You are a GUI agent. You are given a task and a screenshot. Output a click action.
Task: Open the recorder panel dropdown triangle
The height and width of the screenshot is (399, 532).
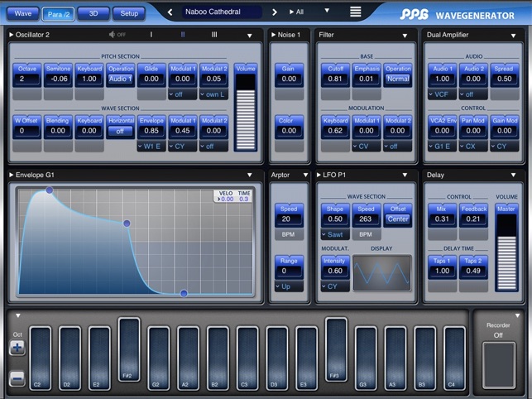pos(517,315)
